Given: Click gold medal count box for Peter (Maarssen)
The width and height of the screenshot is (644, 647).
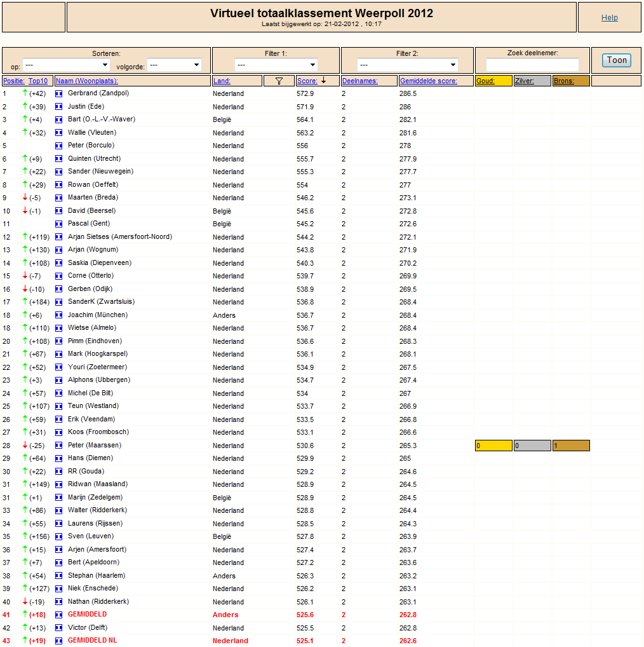Looking at the screenshot, I should pos(493,446).
